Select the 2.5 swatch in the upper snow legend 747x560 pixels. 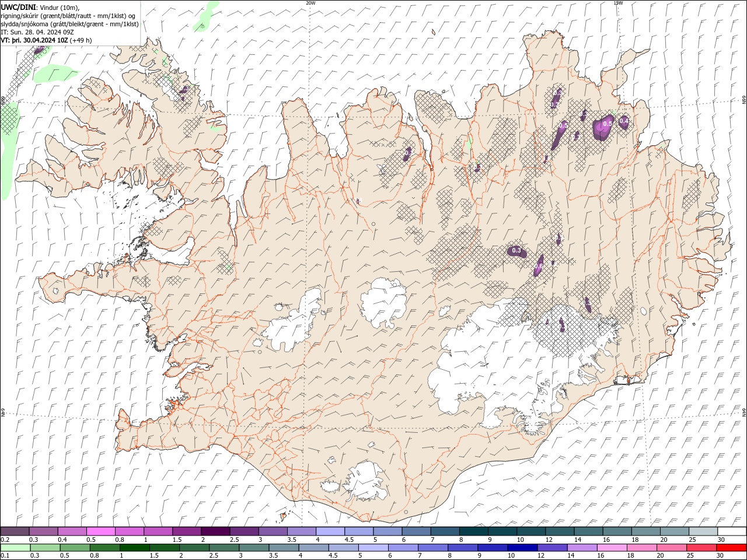[x=244, y=531]
